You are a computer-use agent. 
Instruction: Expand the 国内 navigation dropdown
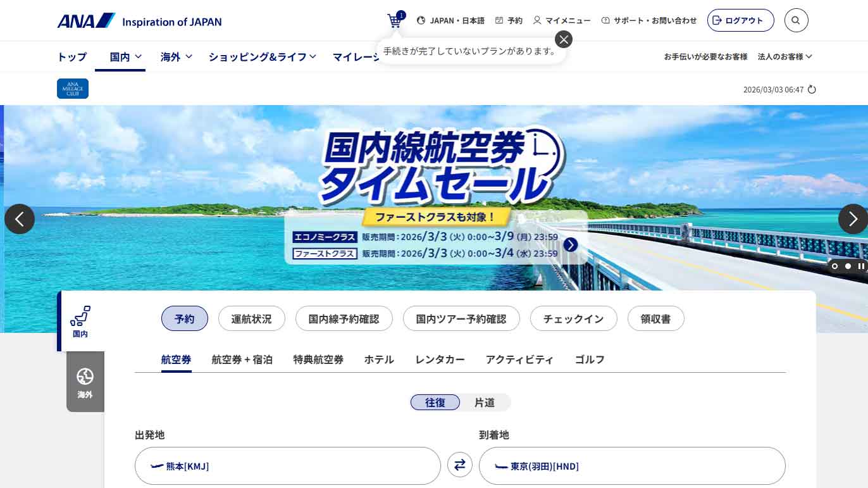(x=125, y=57)
